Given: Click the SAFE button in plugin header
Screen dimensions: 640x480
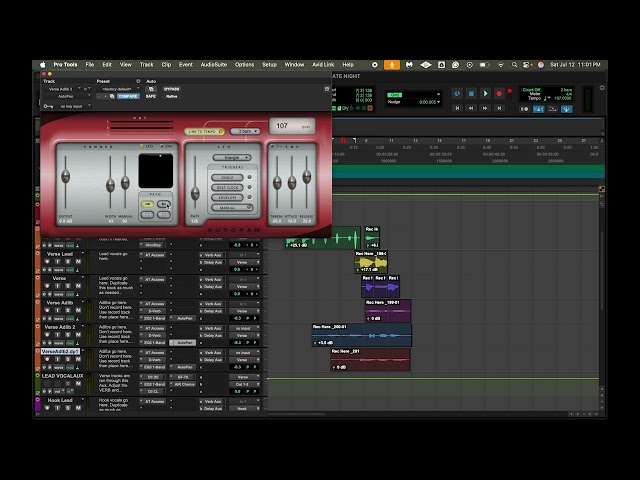Looking at the screenshot, I should pyautogui.click(x=151, y=96).
